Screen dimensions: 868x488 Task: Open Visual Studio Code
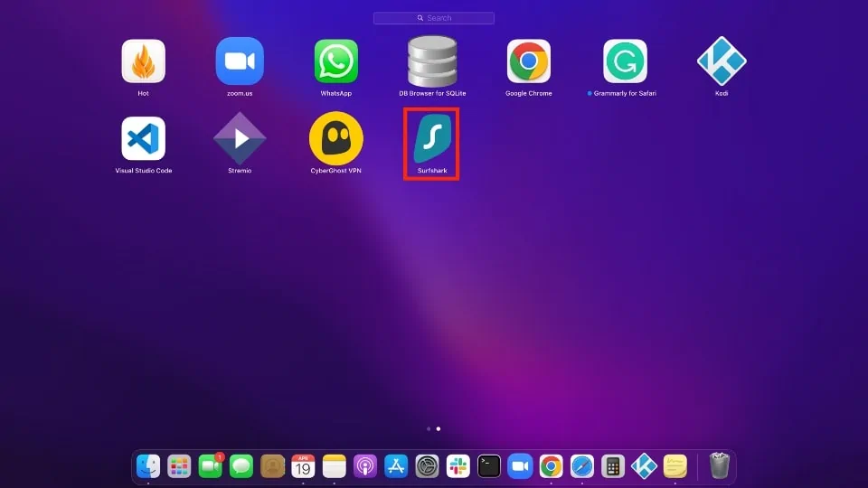[x=144, y=138]
